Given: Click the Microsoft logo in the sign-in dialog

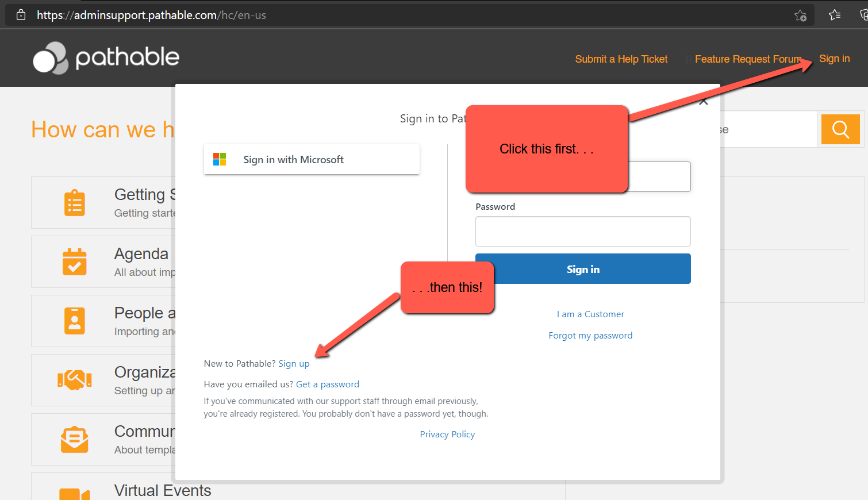Looking at the screenshot, I should [220, 159].
